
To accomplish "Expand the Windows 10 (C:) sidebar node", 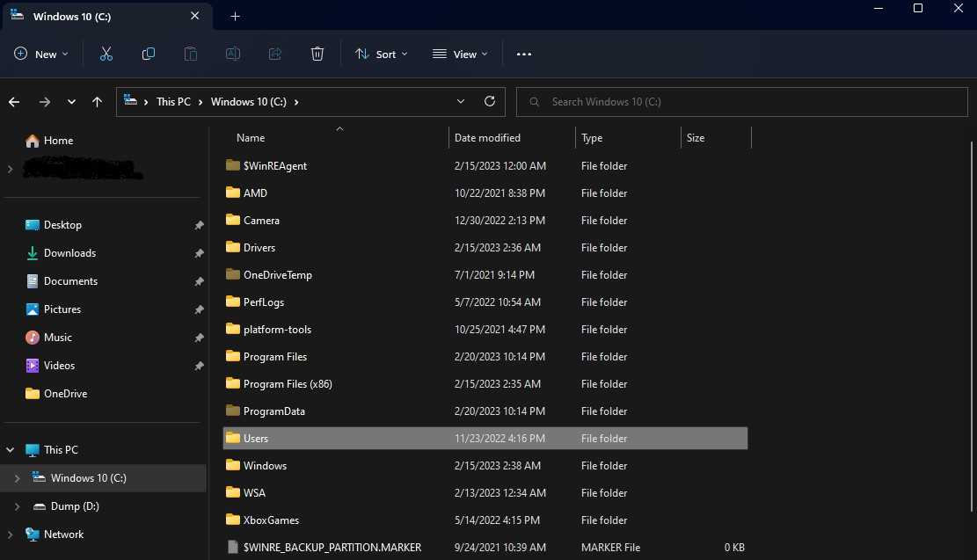I will [x=17, y=478].
